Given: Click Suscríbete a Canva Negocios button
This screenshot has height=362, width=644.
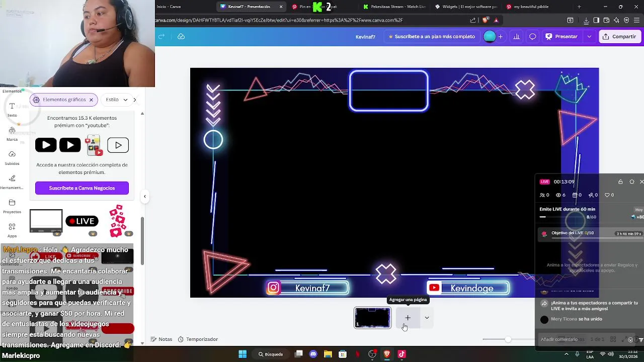Looking at the screenshot, I should click(82, 188).
